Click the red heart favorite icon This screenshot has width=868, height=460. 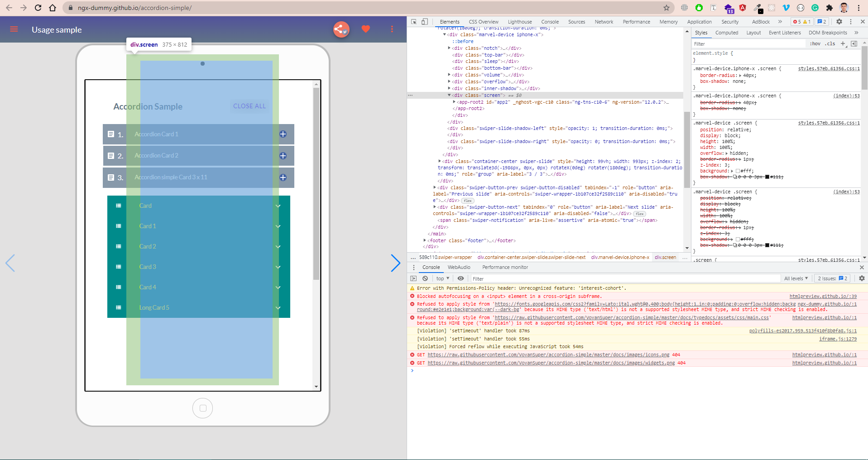(366, 29)
